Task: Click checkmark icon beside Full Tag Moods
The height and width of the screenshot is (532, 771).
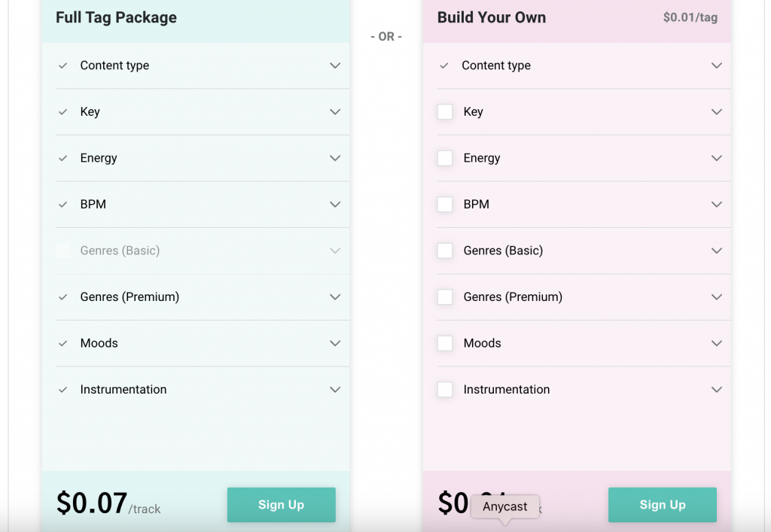Action: 63,343
